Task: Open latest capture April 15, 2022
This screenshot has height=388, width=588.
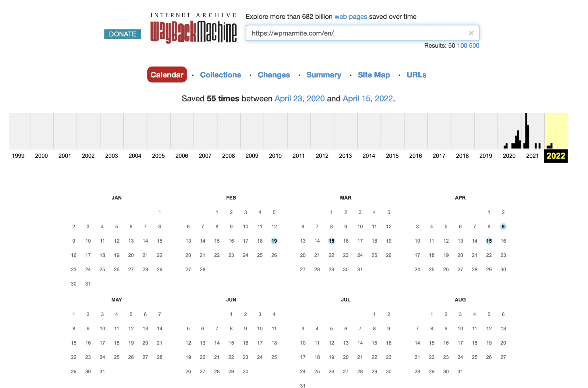Action: click(367, 99)
